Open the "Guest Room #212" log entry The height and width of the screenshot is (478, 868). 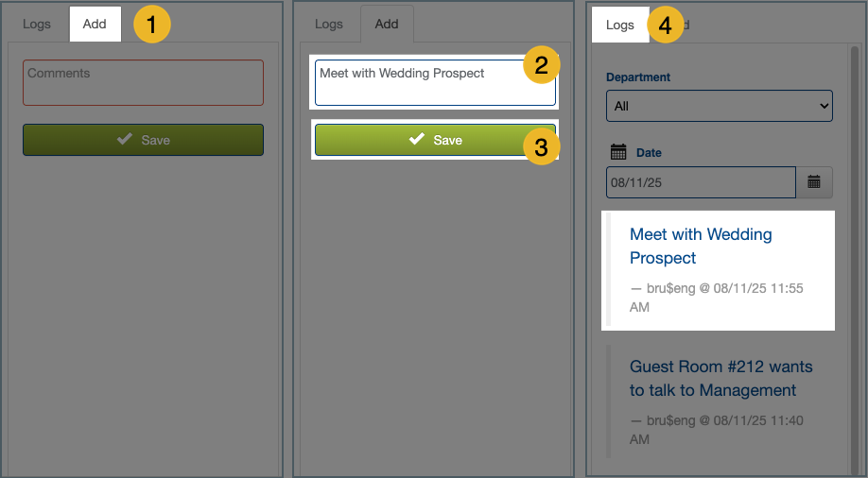point(720,378)
